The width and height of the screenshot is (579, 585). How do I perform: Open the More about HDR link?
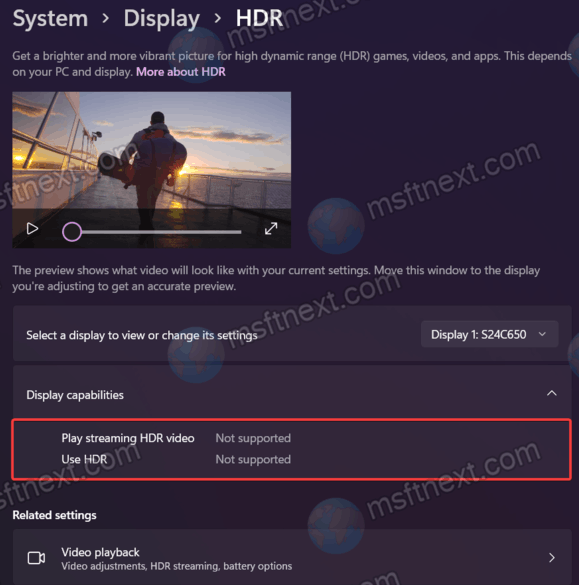(x=181, y=72)
